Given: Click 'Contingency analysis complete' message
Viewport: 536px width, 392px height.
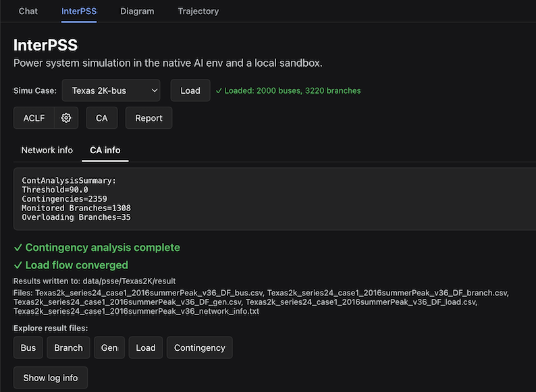Looking at the screenshot, I should 97,248.
